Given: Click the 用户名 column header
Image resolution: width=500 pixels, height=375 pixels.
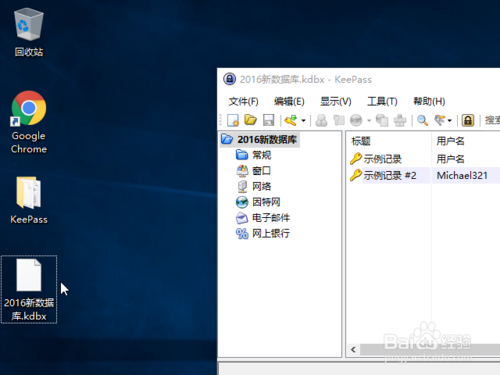Looking at the screenshot, I should pyautogui.click(x=466, y=141).
